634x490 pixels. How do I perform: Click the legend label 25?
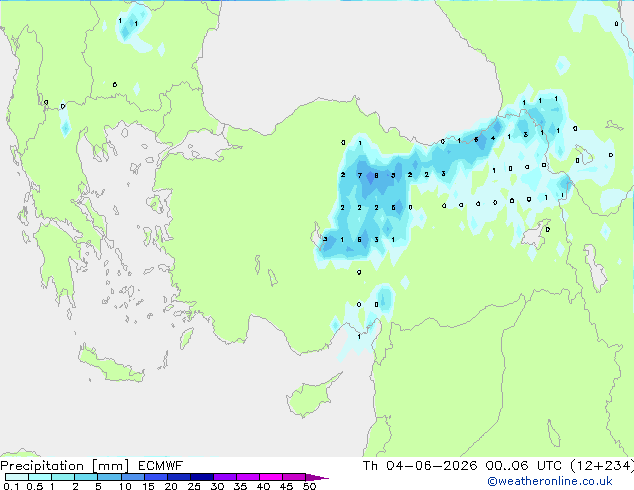194,486
